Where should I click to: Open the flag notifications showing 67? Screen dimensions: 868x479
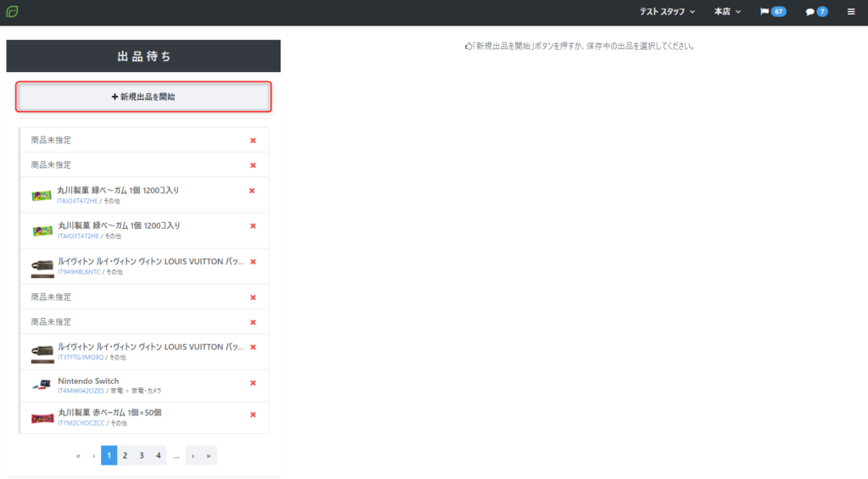(x=773, y=12)
